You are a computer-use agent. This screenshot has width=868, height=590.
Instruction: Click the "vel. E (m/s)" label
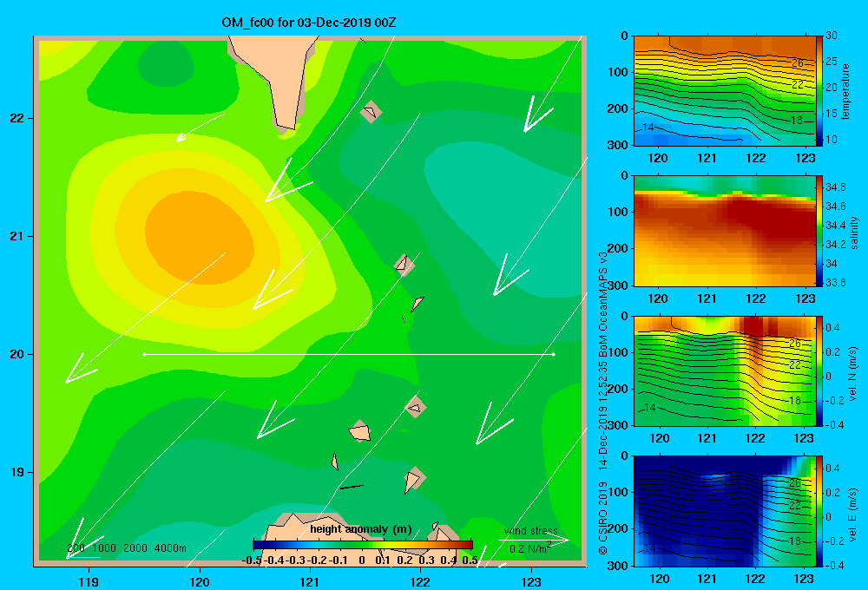852,515
